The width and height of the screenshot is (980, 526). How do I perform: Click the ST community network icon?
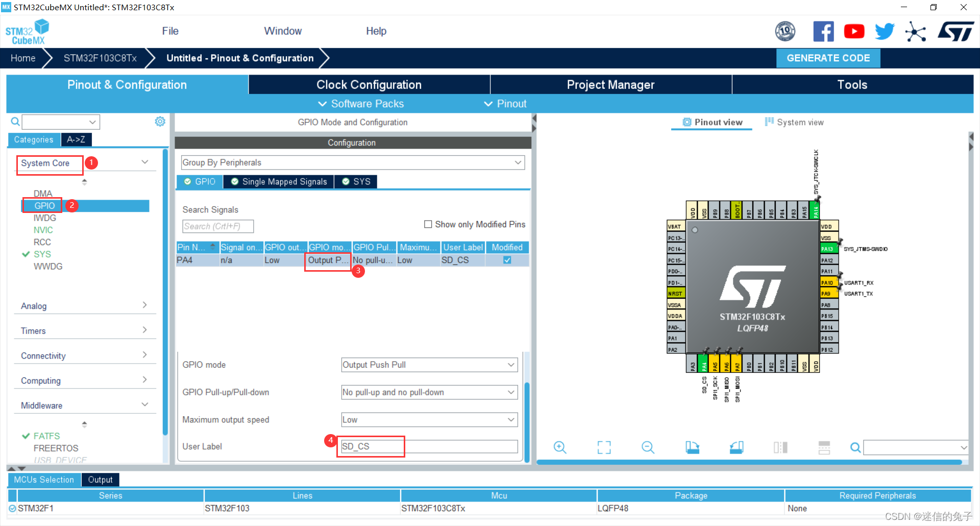pos(915,32)
